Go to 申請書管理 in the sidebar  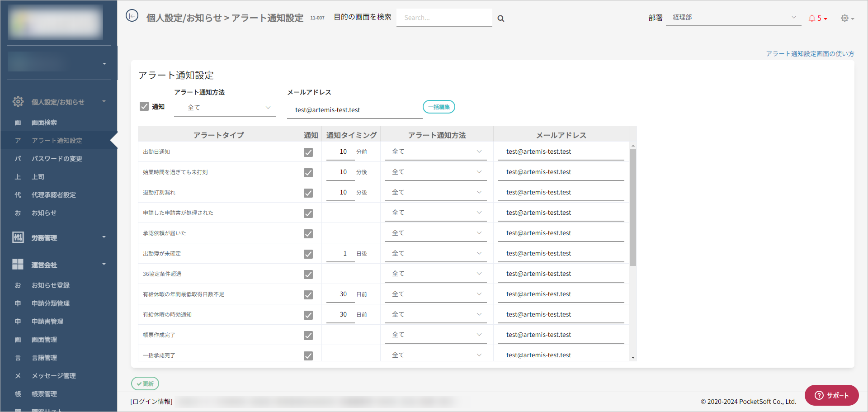(x=47, y=322)
